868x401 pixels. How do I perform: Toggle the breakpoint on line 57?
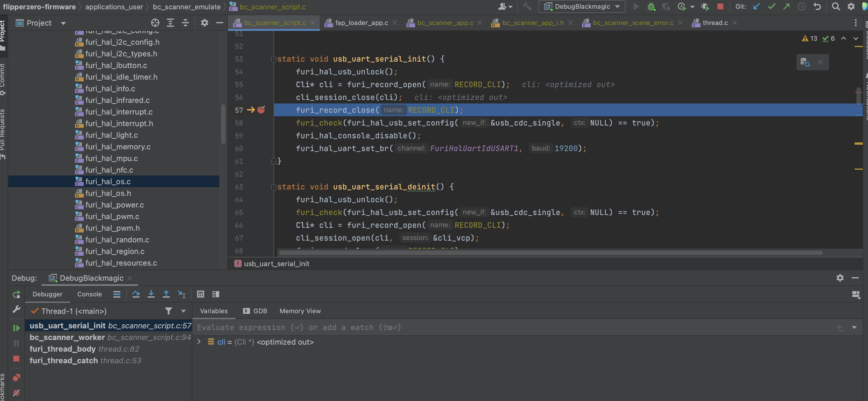[261, 110]
